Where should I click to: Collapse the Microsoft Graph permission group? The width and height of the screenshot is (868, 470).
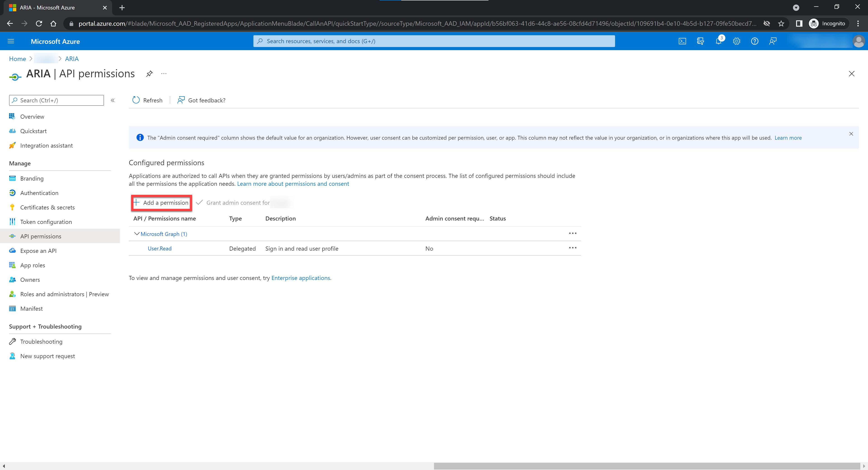pyautogui.click(x=137, y=234)
